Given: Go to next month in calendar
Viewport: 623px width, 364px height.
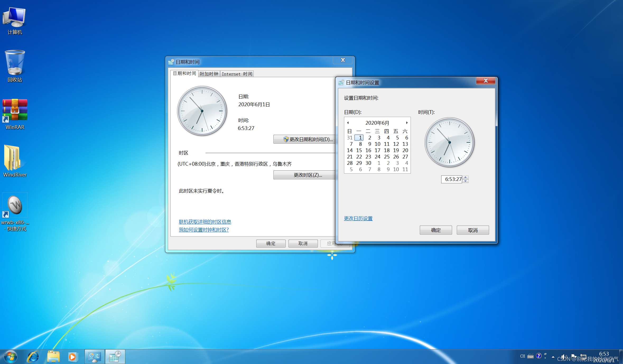Looking at the screenshot, I should (407, 123).
